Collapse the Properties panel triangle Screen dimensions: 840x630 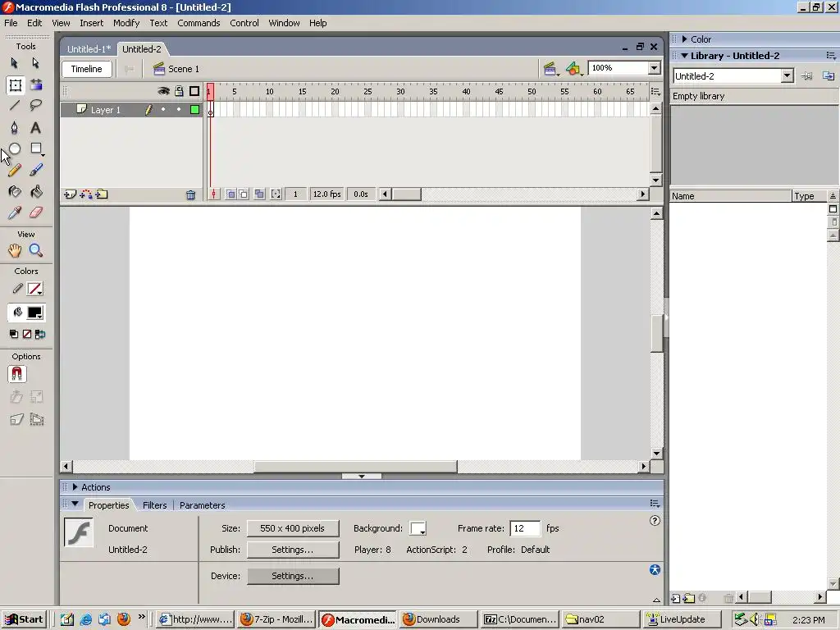75,504
